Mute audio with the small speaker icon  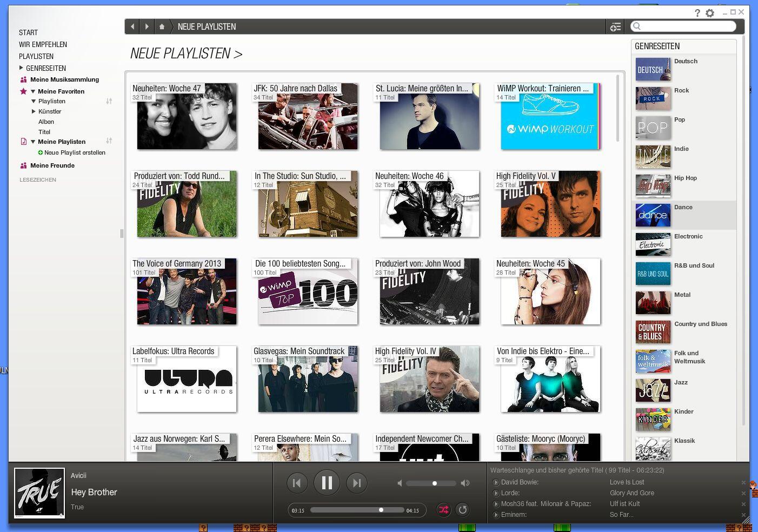[x=400, y=483]
